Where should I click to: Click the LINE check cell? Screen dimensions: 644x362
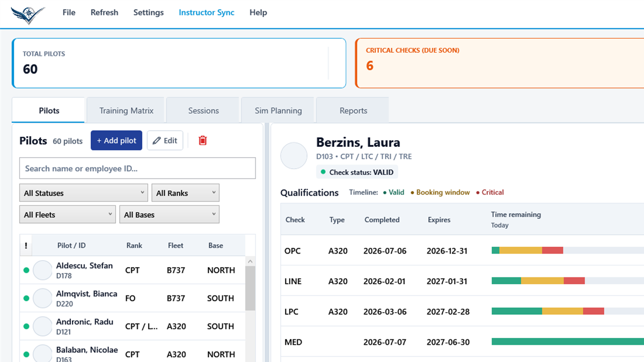(293, 281)
